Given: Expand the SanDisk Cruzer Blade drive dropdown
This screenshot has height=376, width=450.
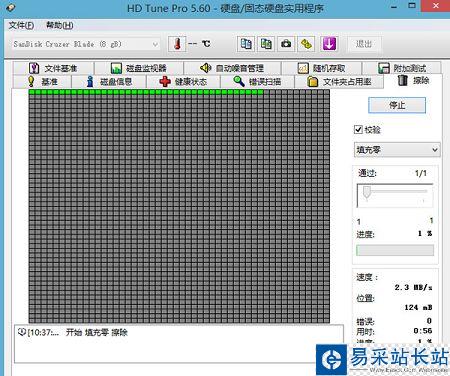Looking at the screenshot, I should click(x=85, y=44).
